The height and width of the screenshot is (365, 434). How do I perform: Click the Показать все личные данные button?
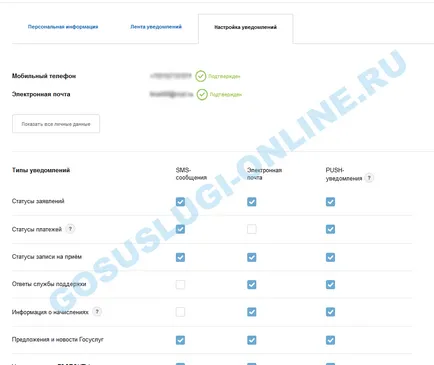click(56, 124)
